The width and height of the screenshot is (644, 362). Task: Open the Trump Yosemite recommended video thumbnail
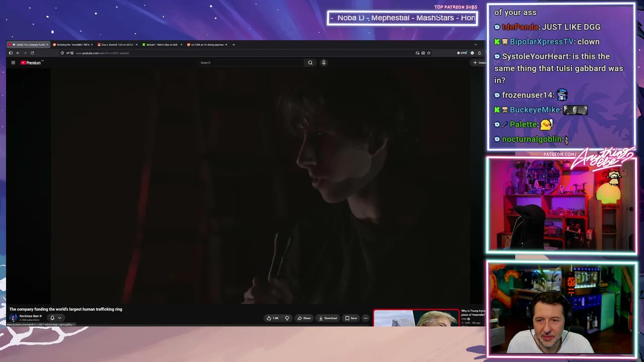416,318
